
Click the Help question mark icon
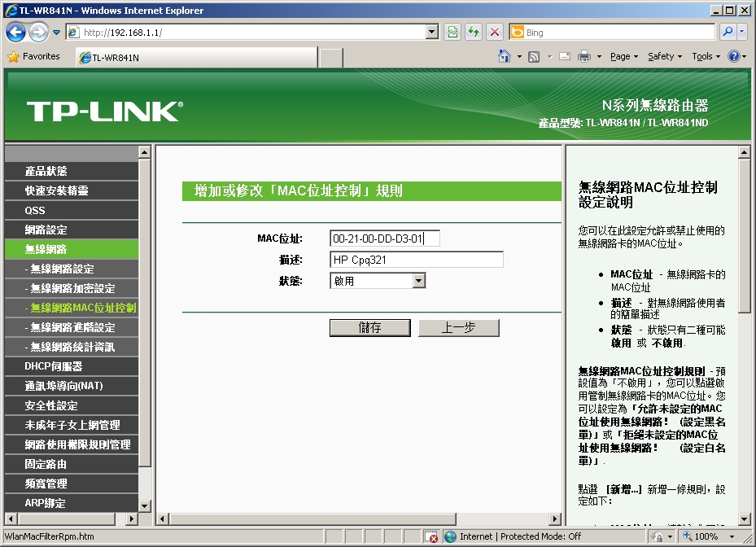click(734, 56)
